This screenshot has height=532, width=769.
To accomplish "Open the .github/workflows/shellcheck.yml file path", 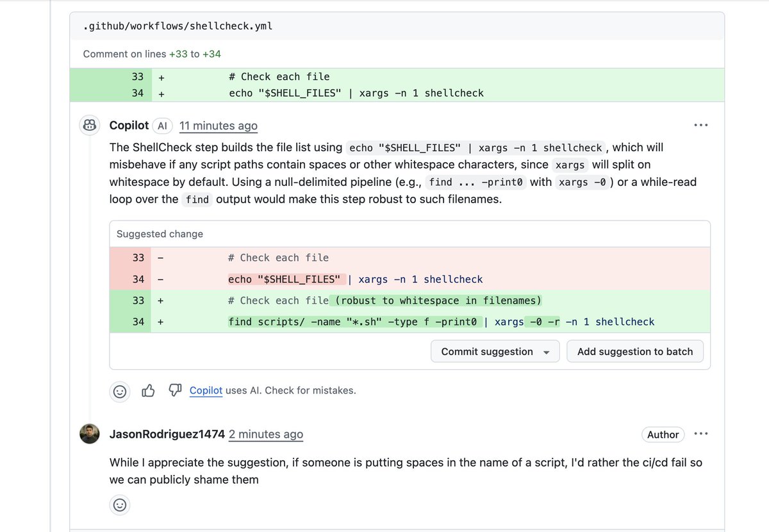I will [x=179, y=27].
